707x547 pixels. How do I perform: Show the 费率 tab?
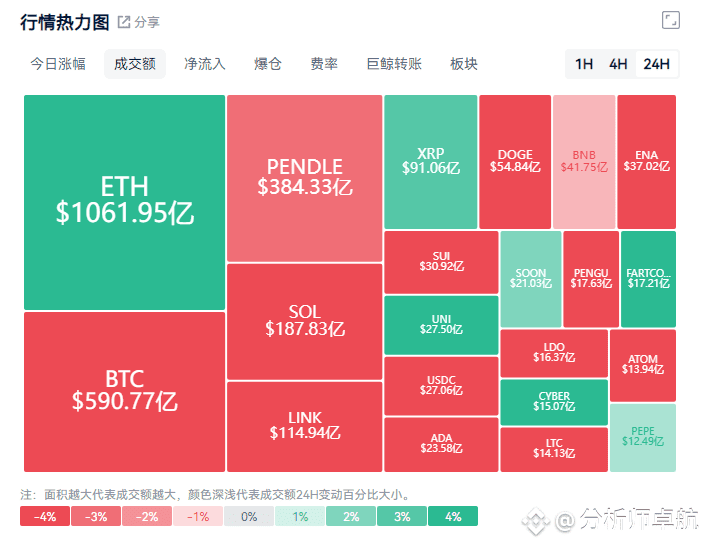point(324,64)
